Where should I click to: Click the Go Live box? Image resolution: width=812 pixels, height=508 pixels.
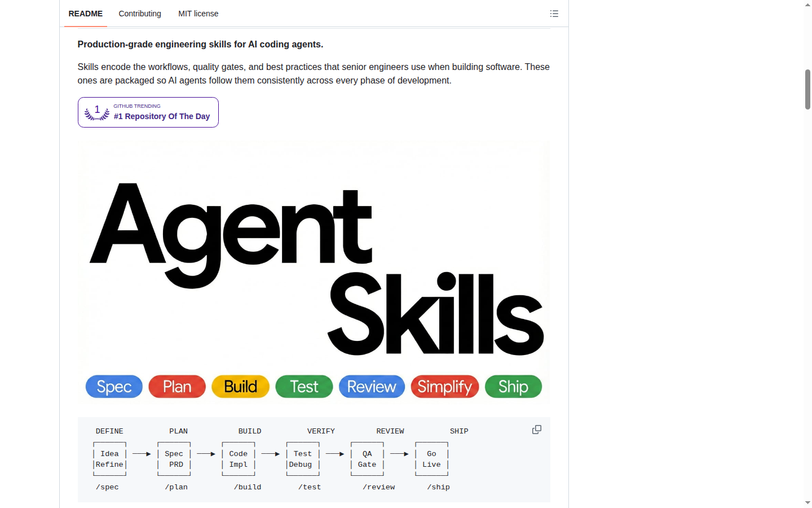pyautogui.click(x=431, y=459)
